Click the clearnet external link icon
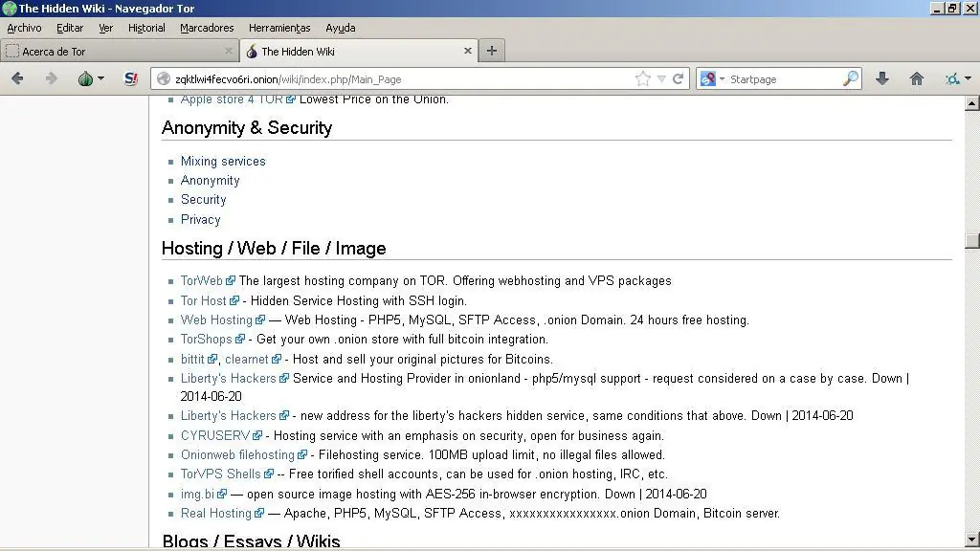 pyautogui.click(x=277, y=360)
